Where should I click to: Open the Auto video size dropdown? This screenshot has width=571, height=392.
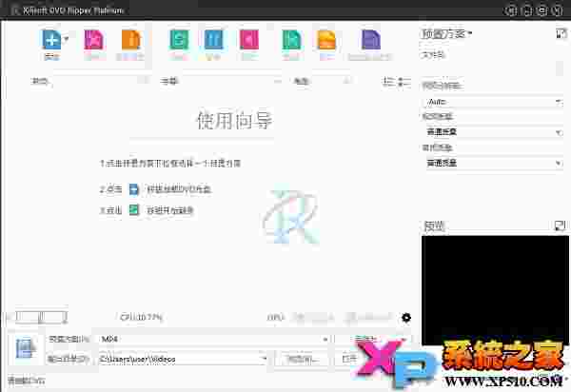[x=493, y=102]
